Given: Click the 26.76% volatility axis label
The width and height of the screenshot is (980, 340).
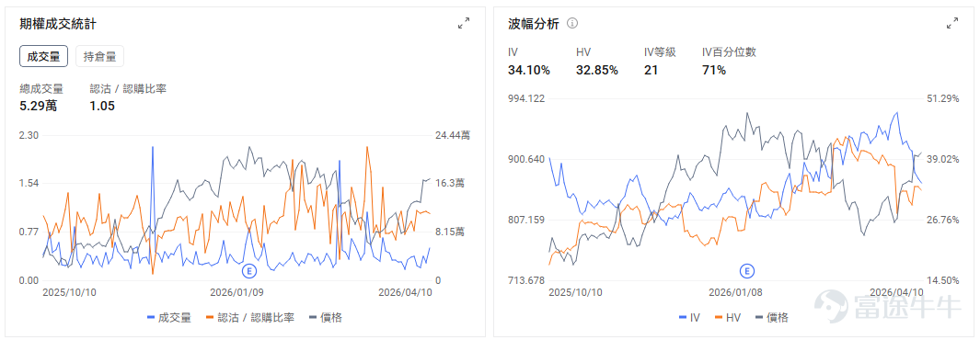Looking at the screenshot, I should [x=944, y=220].
